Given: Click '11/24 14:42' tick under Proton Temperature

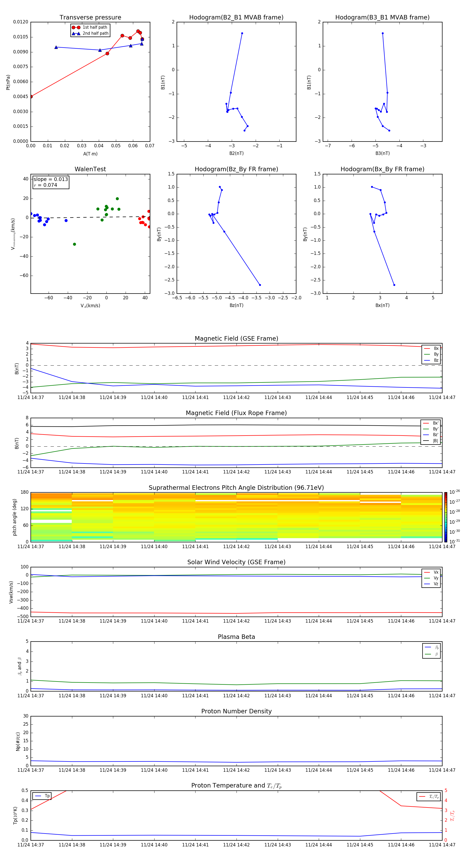Looking at the screenshot, I should click(x=236, y=845).
